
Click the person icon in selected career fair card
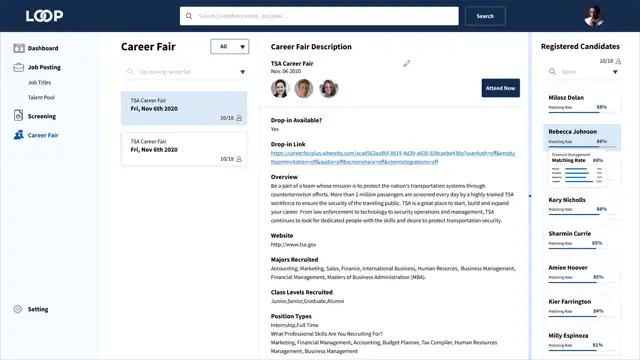click(x=239, y=118)
